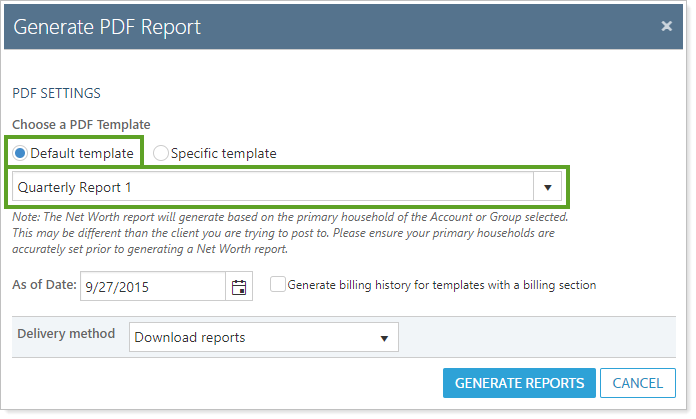
Task: Select the Default template radio button
Action: (x=20, y=153)
